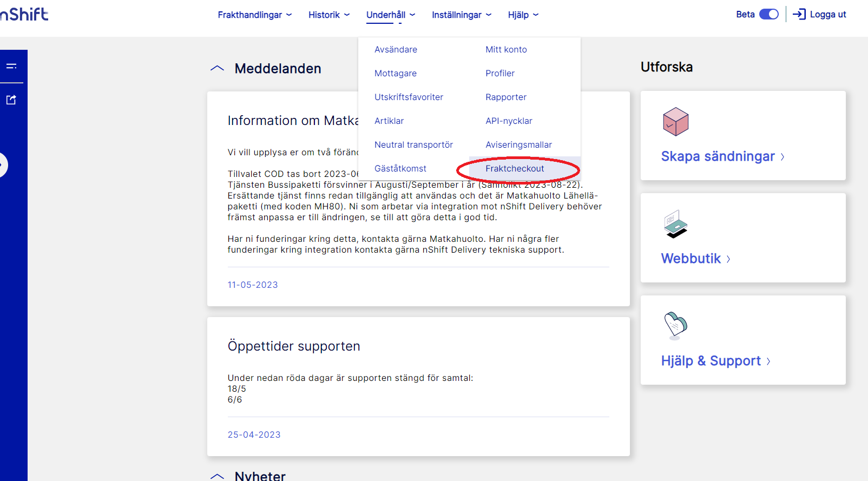This screenshot has height=481, width=868.
Task: Collapse the Meddelanden section chevron
Action: [217, 69]
